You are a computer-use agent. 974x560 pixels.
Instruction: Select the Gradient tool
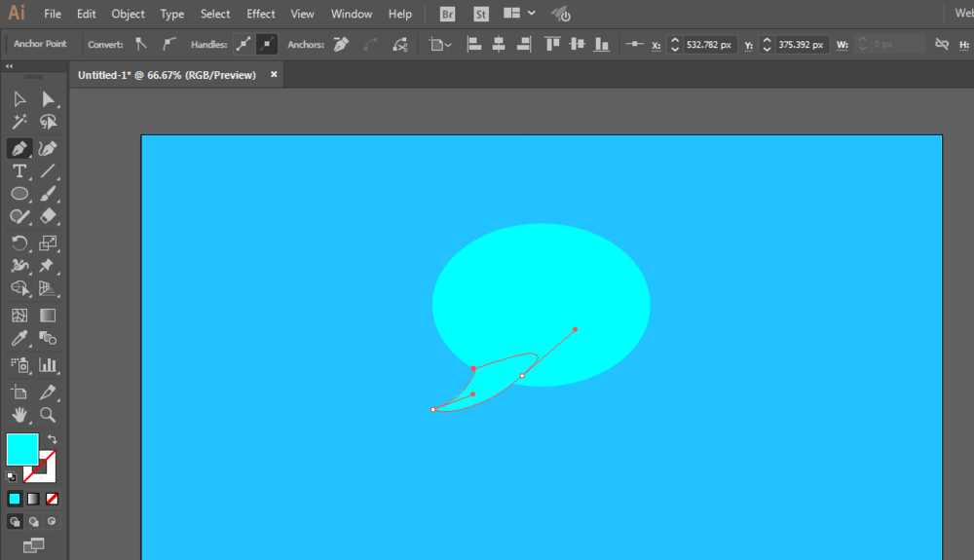48,316
